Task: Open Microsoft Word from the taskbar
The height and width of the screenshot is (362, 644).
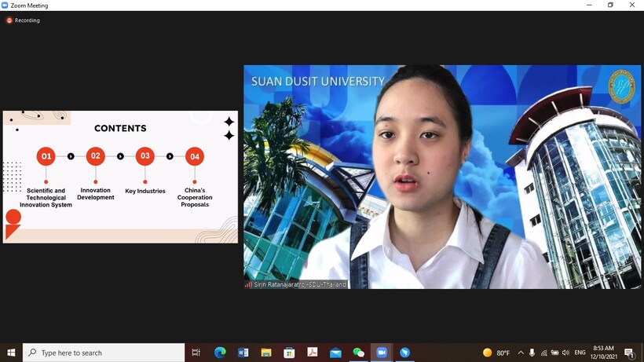Action: tap(243, 353)
